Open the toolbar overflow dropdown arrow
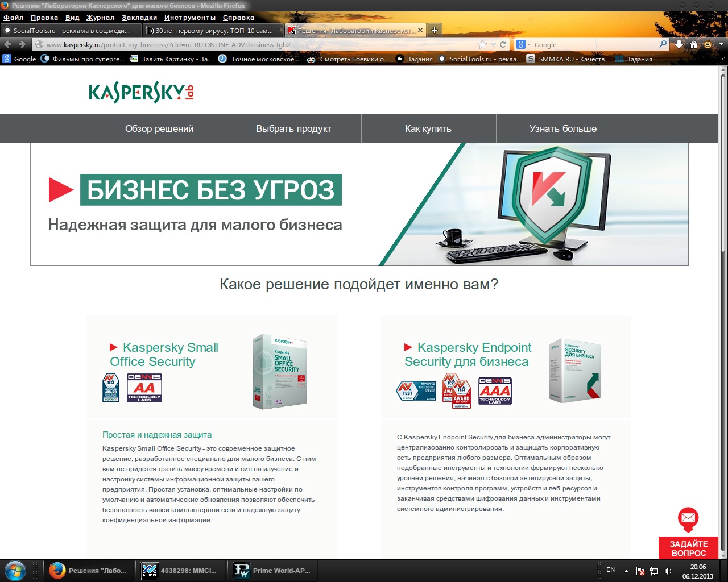 click(x=721, y=44)
